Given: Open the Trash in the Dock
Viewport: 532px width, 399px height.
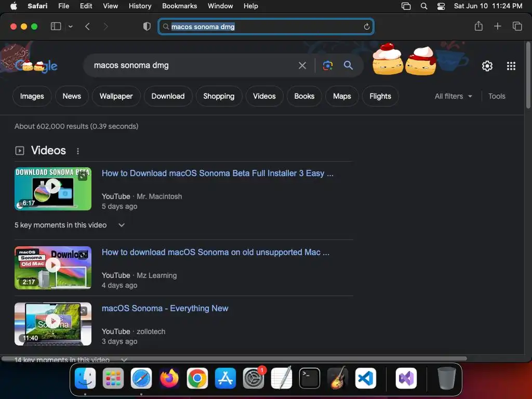Looking at the screenshot, I should 446,378.
